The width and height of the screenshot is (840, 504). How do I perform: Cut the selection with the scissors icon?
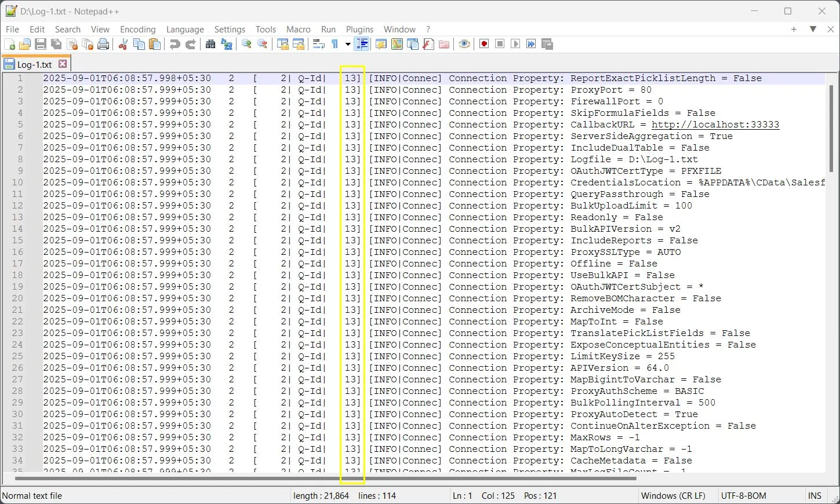pyautogui.click(x=123, y=45)
